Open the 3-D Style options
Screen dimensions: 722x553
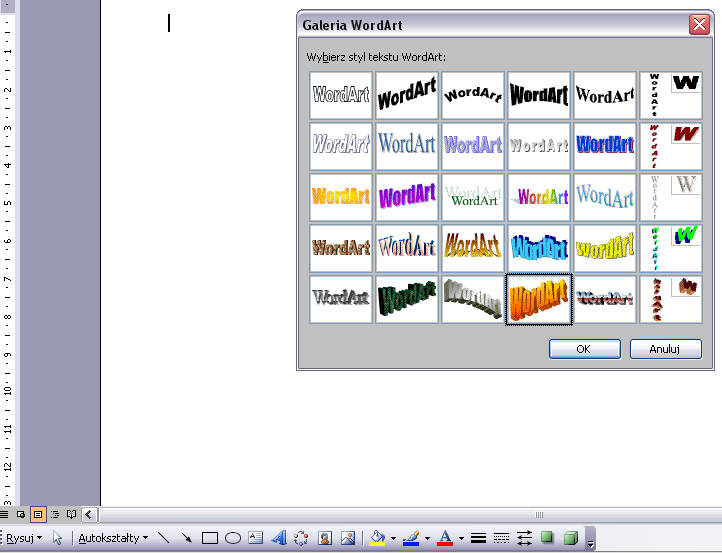pyautogui.click(x=570, y=538)
